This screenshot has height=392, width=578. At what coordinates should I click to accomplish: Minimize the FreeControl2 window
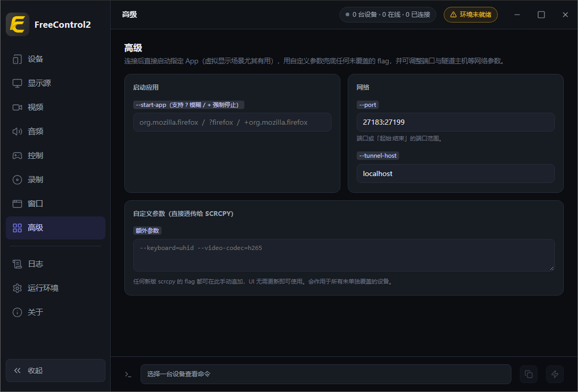(x=517, y=15)
